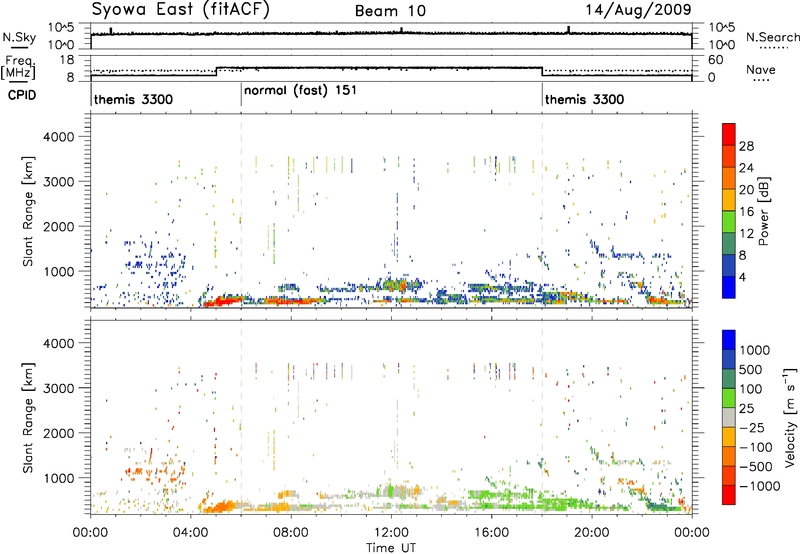800x554 pixels.
Task: Click the "Syowa East (fitACF)" plot title
Action: (180, 10)
